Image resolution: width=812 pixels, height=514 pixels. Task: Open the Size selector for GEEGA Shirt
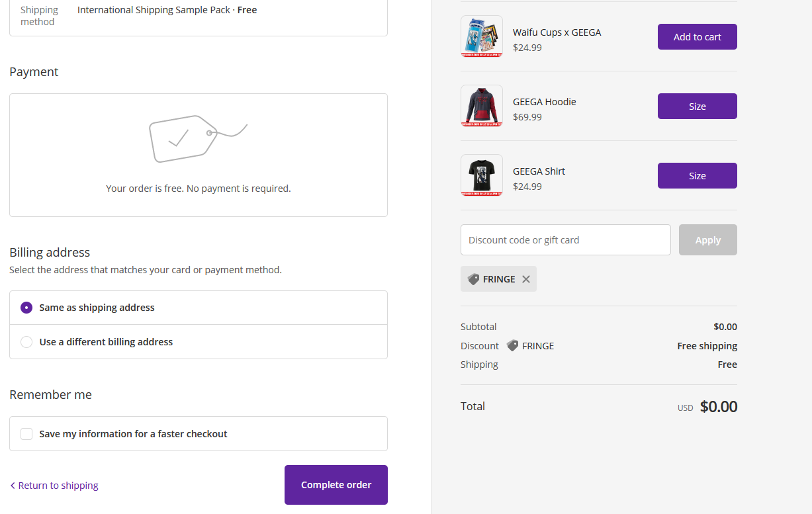697,176
